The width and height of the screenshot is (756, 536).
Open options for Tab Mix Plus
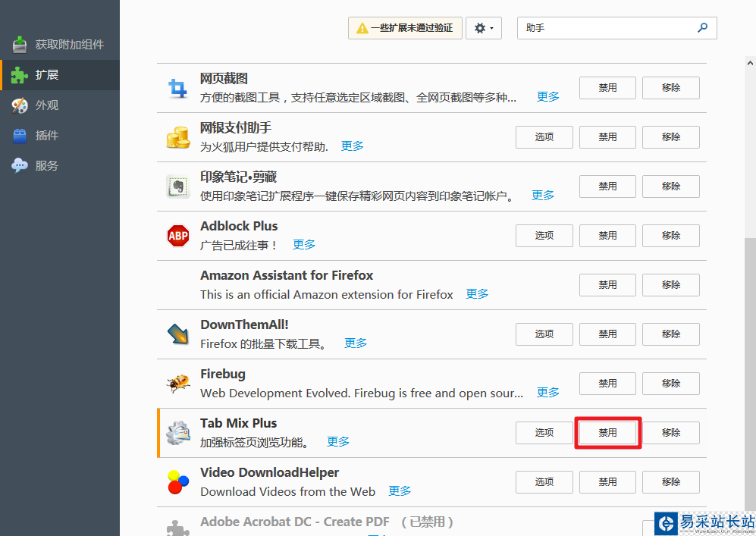tap(544, 433)
